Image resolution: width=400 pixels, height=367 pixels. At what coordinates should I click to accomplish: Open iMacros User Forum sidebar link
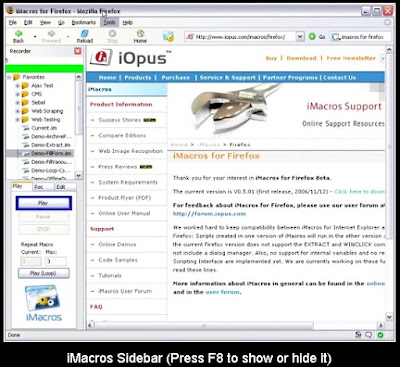(125, 291)
